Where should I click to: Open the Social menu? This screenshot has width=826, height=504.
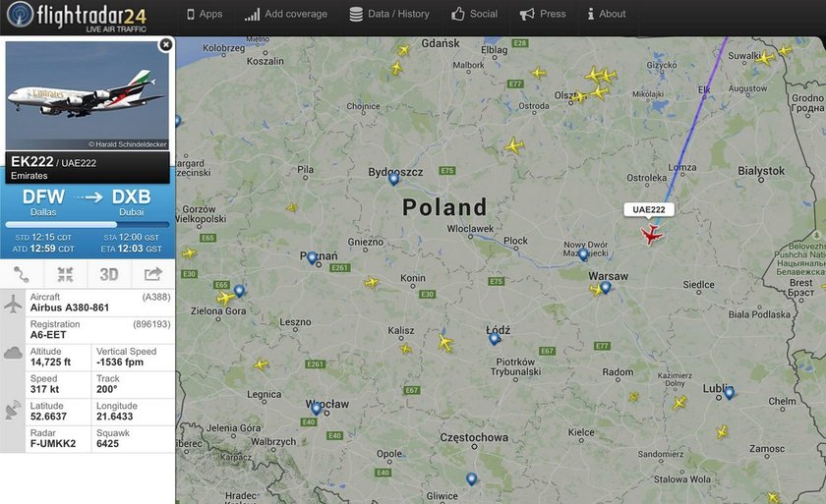(x=475, y=14)
